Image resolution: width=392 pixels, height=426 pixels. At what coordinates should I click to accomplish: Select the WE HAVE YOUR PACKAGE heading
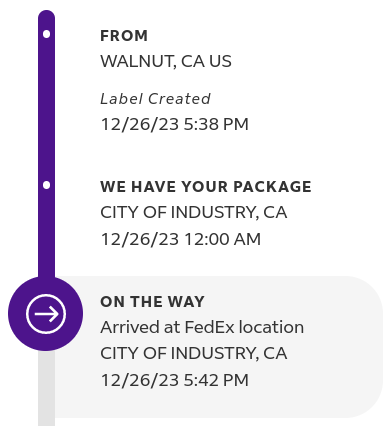pyautogui.click(x=206, y=187)
